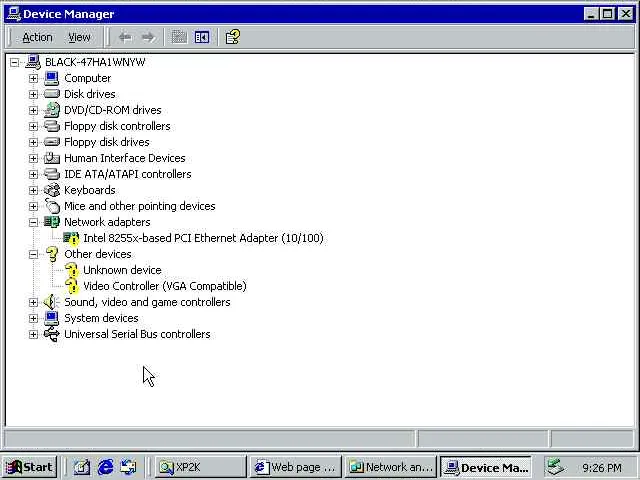Toggle the console tree pane icon
This screenshot has width=640, height=480.
pyautogui.click(x=202, y=38)
